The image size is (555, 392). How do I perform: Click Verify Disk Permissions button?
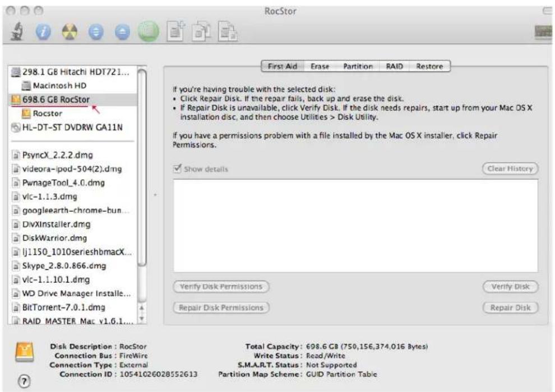(221, 287)
